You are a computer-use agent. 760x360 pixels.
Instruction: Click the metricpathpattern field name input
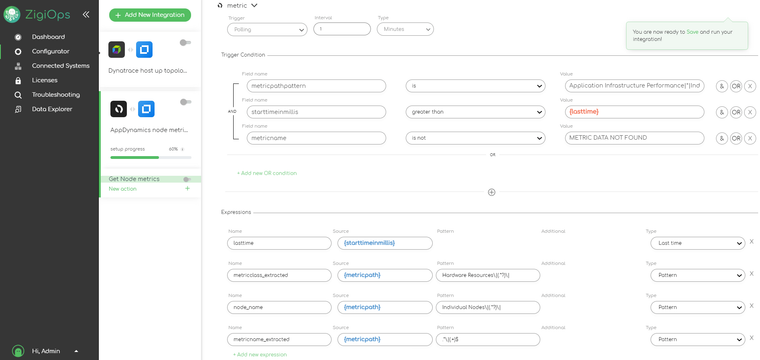pyautogui.click(x=317, y=86)
